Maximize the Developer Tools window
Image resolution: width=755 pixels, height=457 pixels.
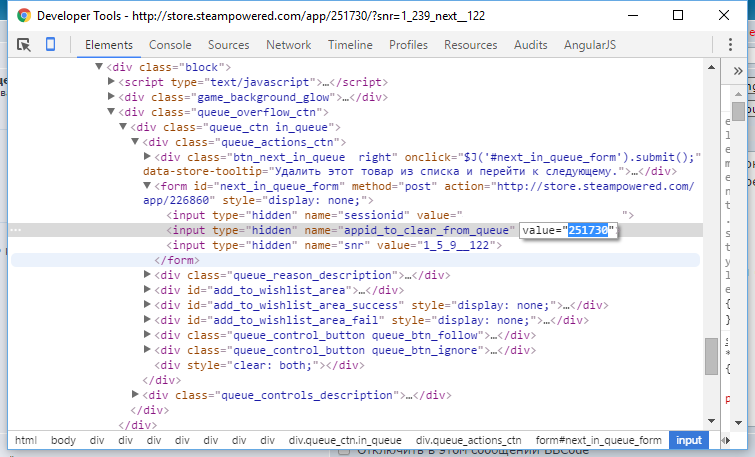click(x=678, y=15)
